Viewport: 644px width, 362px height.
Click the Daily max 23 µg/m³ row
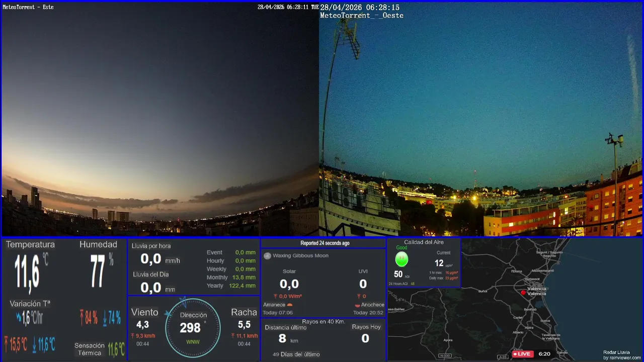pos(443,278)
